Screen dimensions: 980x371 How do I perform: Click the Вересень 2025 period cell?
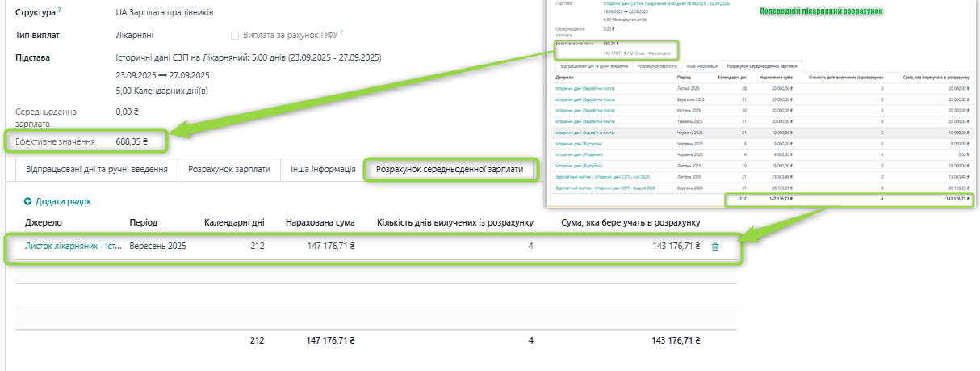tap(157, 247)
